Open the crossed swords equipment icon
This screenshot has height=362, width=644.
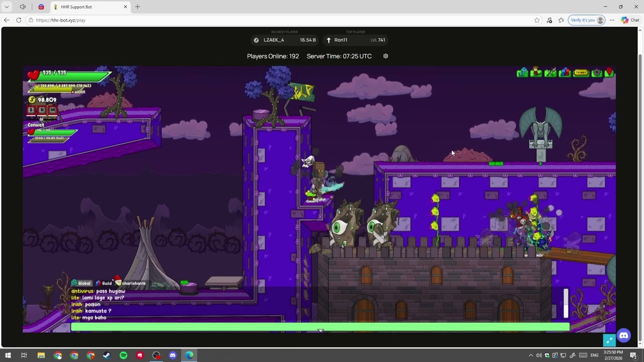pos(550,72)
